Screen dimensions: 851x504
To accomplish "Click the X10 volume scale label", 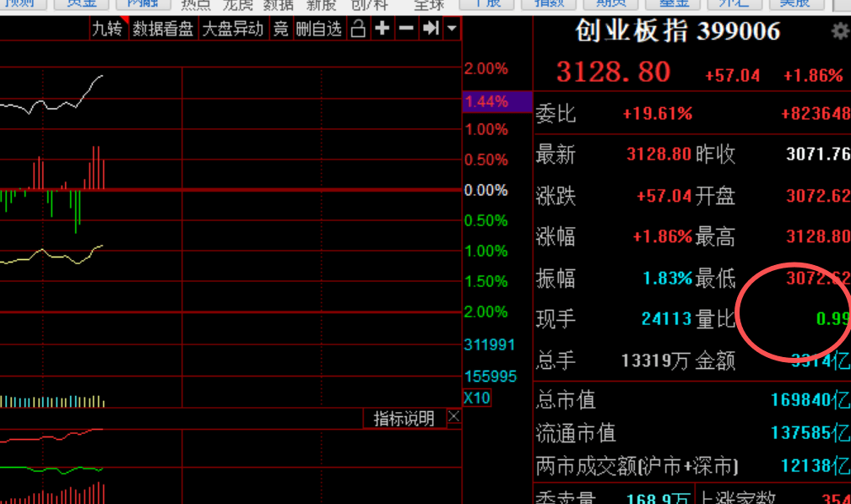I will point(477,398).
